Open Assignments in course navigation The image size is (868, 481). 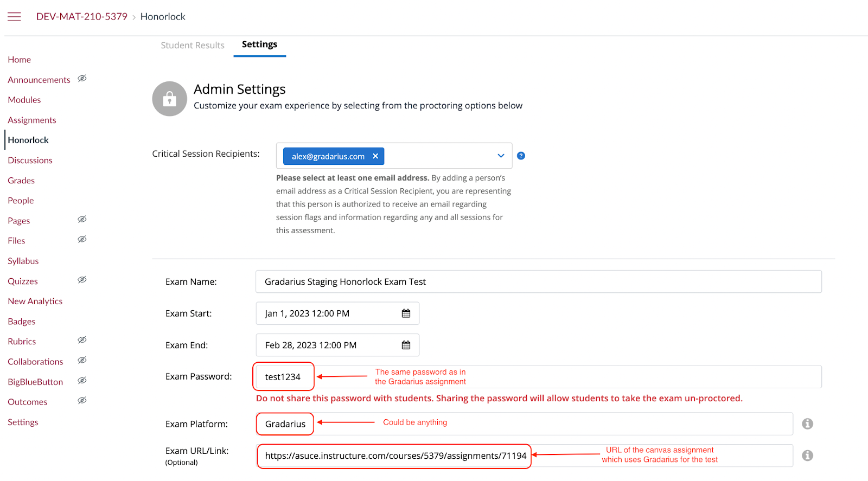32,120
